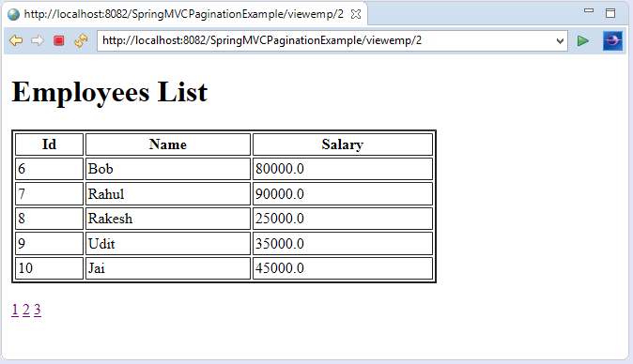Stop page loading with red stop icon
The height and width of the screenshot is (364, 633).
pos(59,40)
